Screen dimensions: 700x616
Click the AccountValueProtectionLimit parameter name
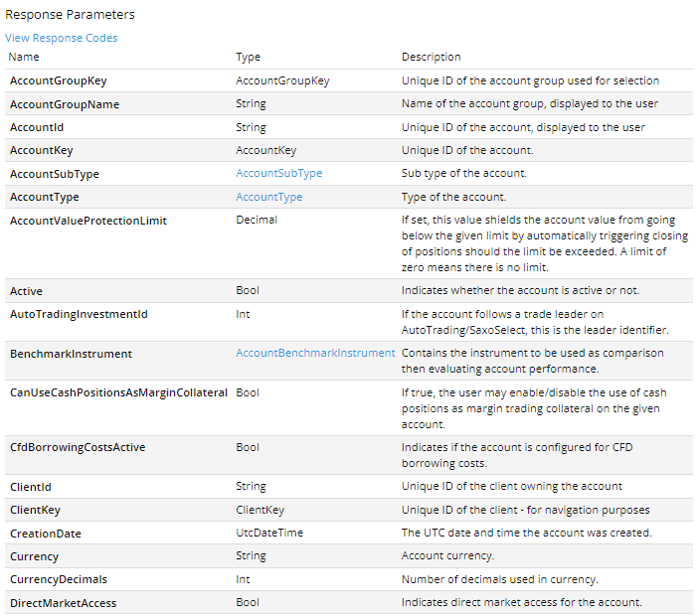tap(88, 221)
